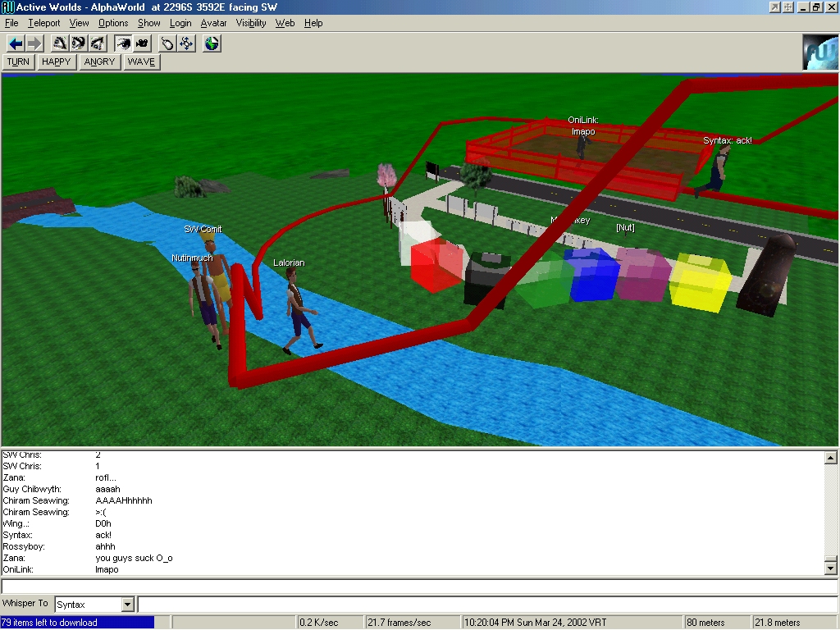Toggle third-person camera view
Image resolution: width=840 pixels, height=630 pixels.
142,43
